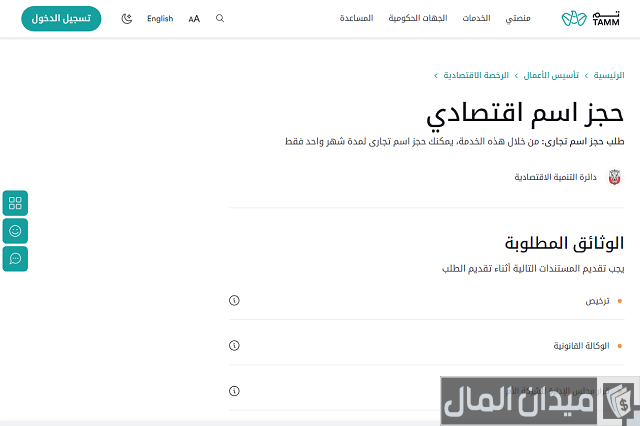Screen dimensions: 640x426
Task: Open الخدمات menu item
Action: (x=476, y=18)
